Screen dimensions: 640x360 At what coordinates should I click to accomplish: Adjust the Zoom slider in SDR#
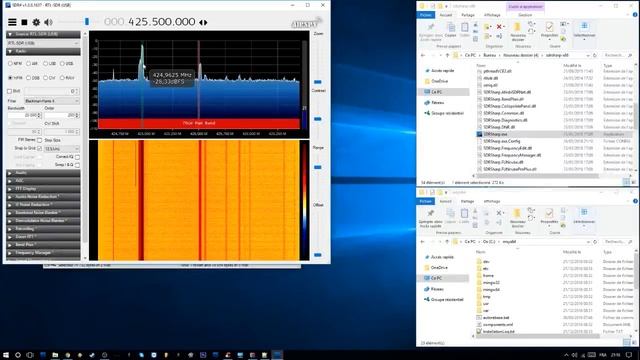coord(318,82)
